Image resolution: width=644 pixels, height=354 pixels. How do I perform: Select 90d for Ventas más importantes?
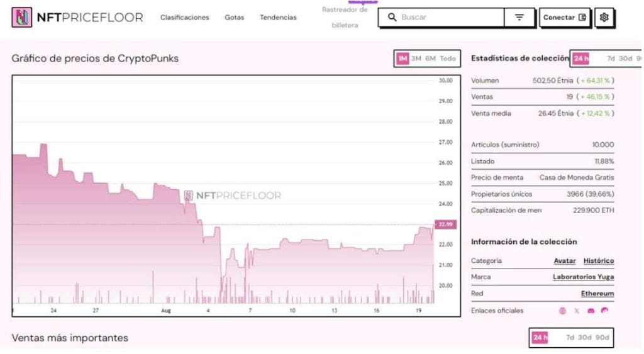point(602,338)
